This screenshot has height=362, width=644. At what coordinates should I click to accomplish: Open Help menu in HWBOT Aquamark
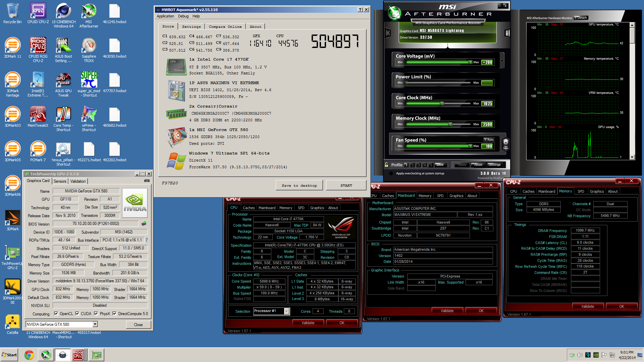[196, 16]
